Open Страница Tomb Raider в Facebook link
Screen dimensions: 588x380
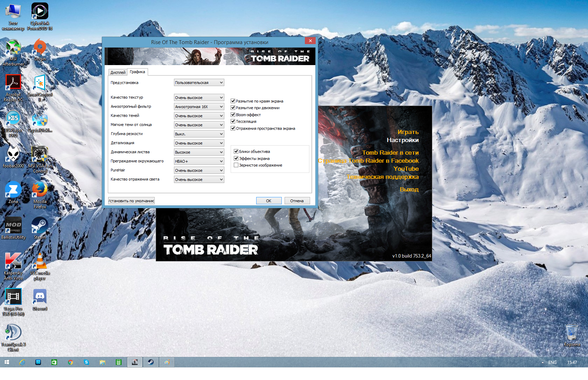[x=368, y=161]
